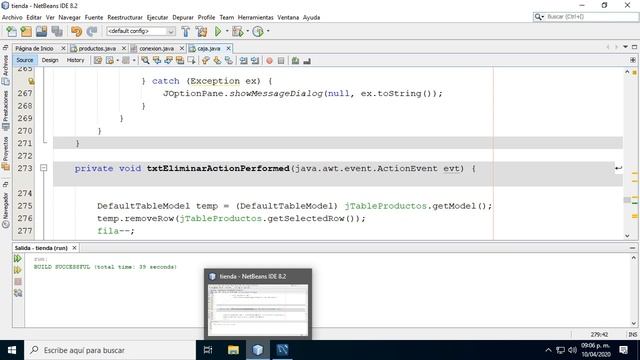The width and height of the screenshot is (640, 360).
Task: Click the tienda NetBeans window preview thumbnail
Action: coord(258,309)
